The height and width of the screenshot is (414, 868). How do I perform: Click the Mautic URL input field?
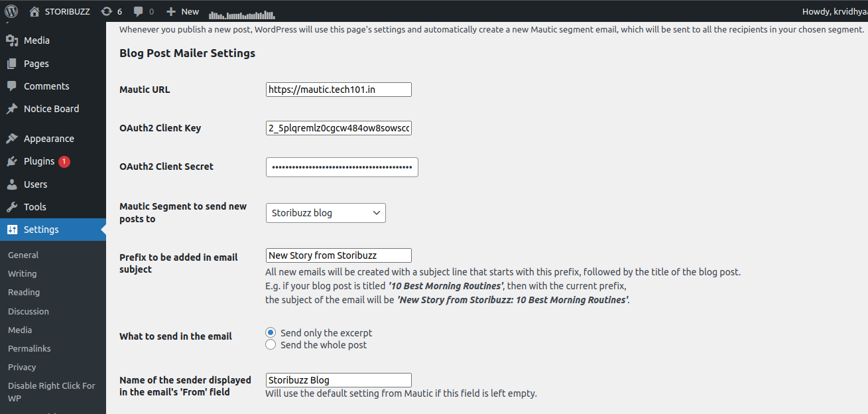[338, 90]
